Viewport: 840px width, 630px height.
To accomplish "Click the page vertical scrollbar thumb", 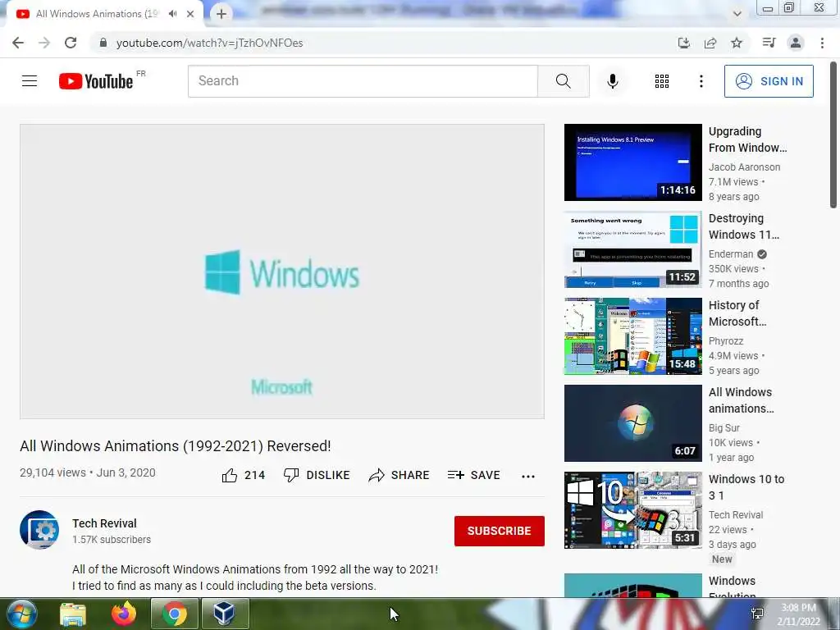I will [833, 134].
